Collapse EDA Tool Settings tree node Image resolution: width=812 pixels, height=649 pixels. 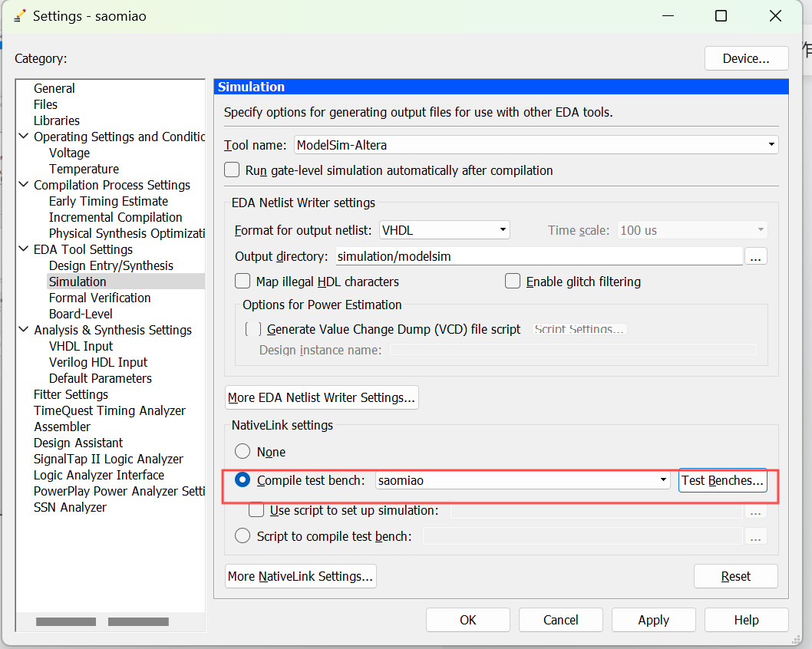pos(24,249)
